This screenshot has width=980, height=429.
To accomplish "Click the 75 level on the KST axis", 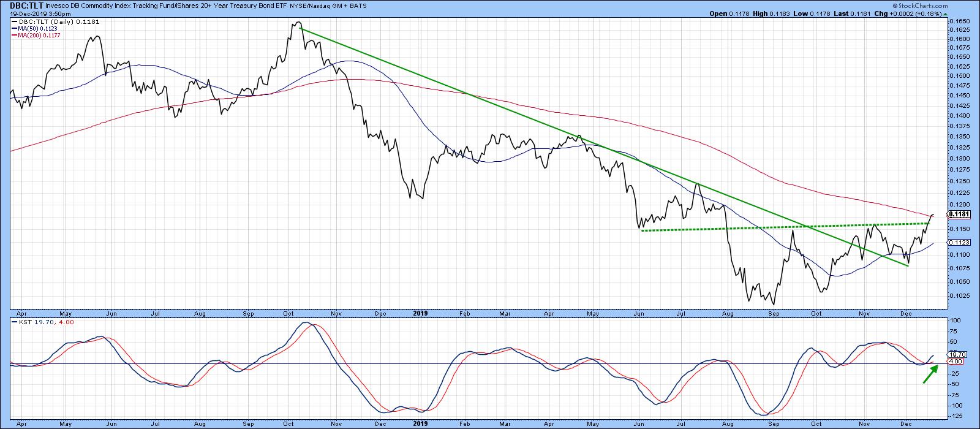I will 953,332.
